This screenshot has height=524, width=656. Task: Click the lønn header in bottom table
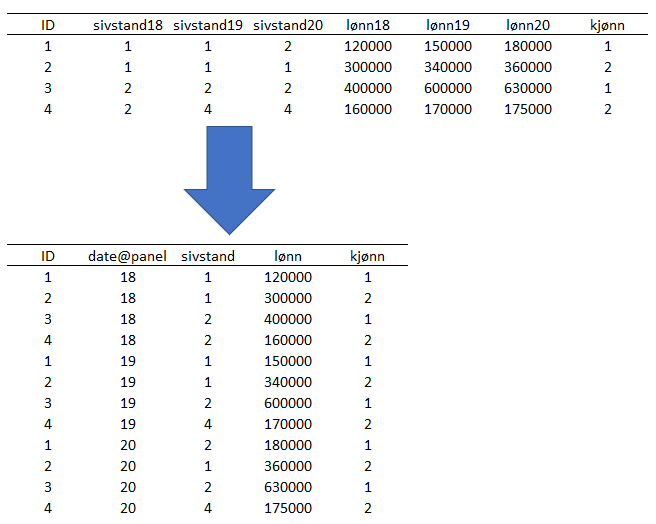click(287, 256)
